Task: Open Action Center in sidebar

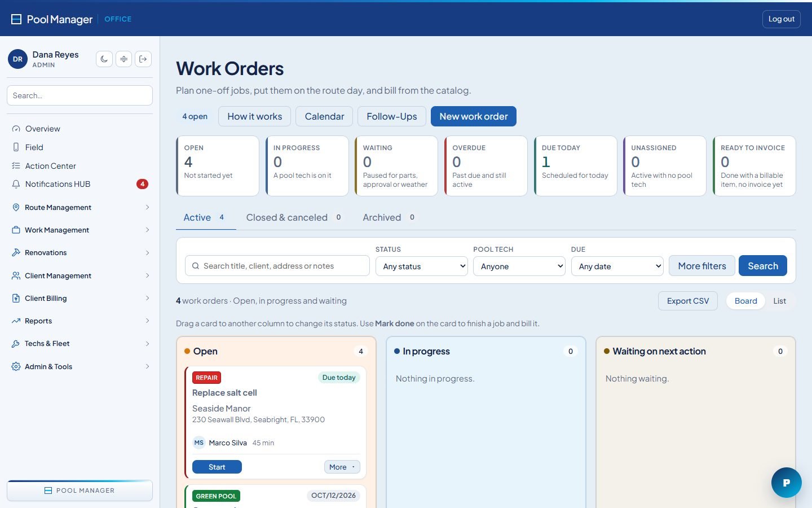Action: 80,166
